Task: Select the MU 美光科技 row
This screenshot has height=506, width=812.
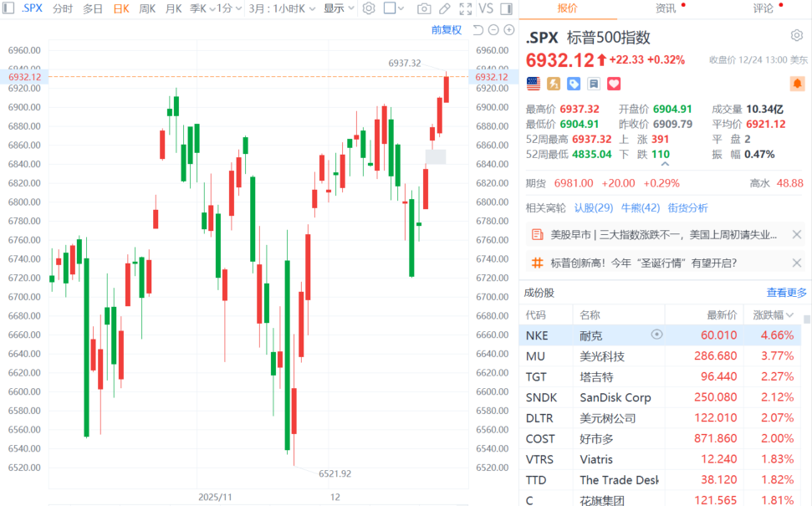Action: click(660, 355)
